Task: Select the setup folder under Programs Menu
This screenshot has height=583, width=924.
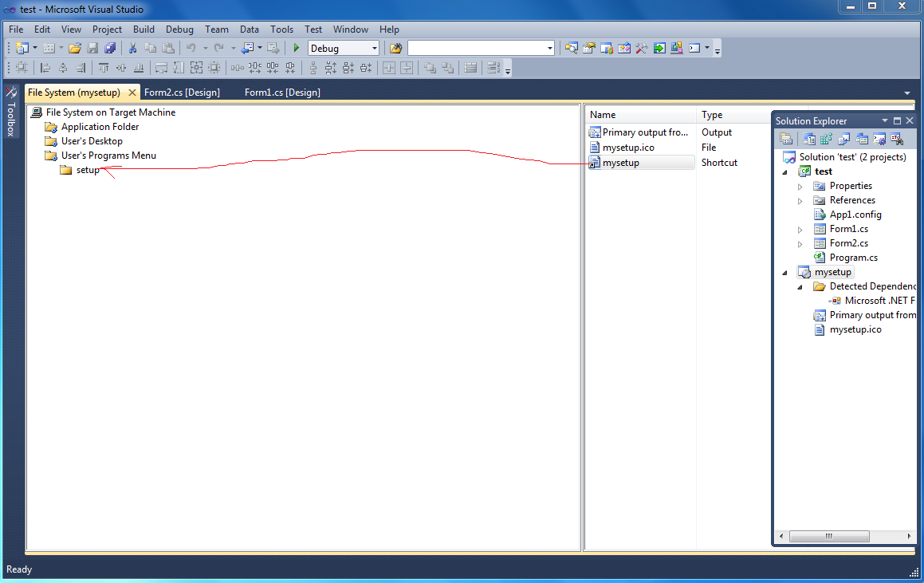Action: click(87, 170)
